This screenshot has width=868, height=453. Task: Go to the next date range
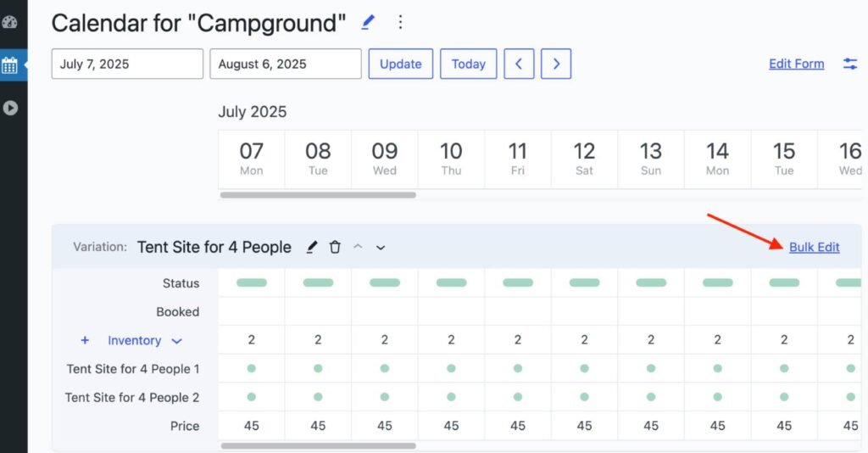coord(556,64)
